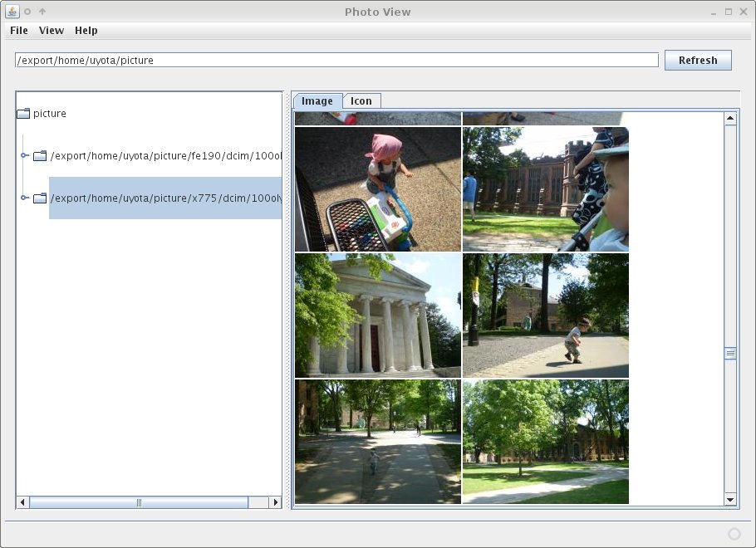Open the photo of shaded tree-lined walkway
Screen dimensions: 756x548
pos(378,442)
